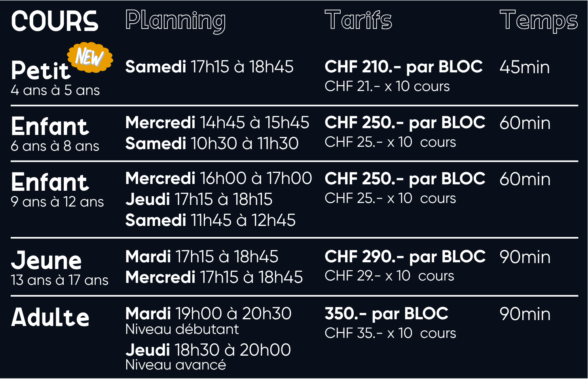Select the Adulte course label
The image size is (588, 379).
click(50, 317)
